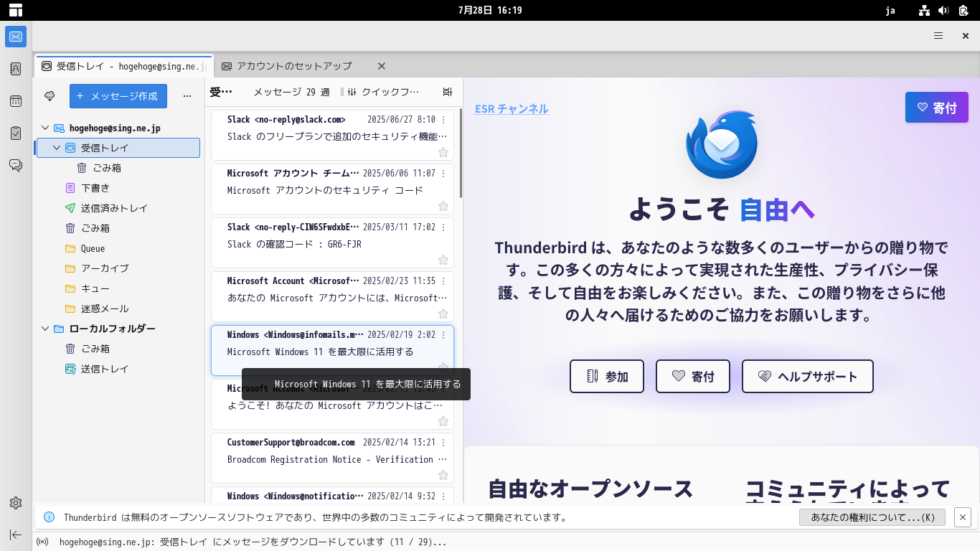980x551 pixels.
Task: Star the ようこそ! Microsoft アカウント message
Action: click(x=443, y=421)
